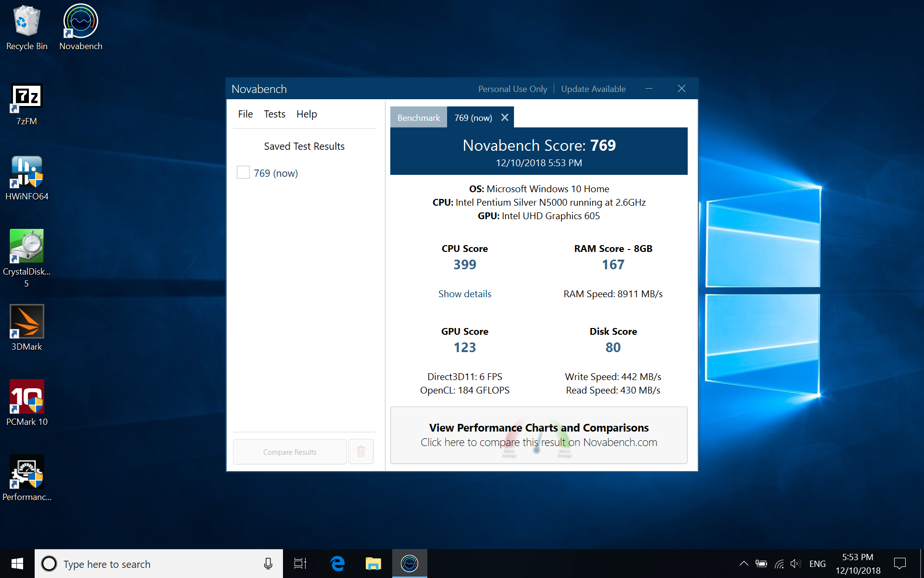Open View Performance Charts and Comparisons
This screenshot has height=578, width=924.
pyautogui.click(x=539, y=435)
